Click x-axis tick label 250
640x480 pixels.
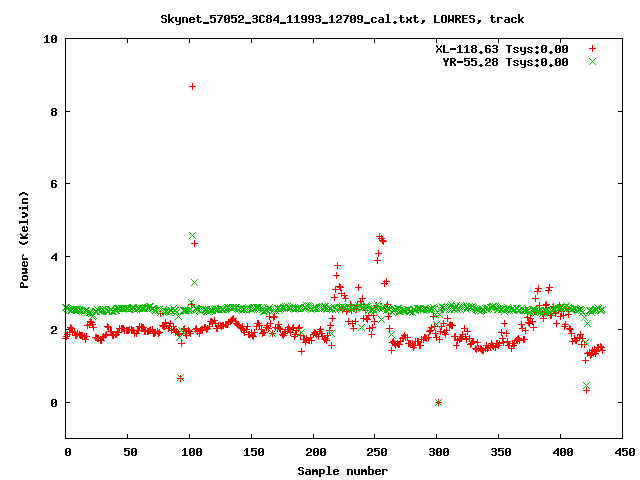[377, 452]
